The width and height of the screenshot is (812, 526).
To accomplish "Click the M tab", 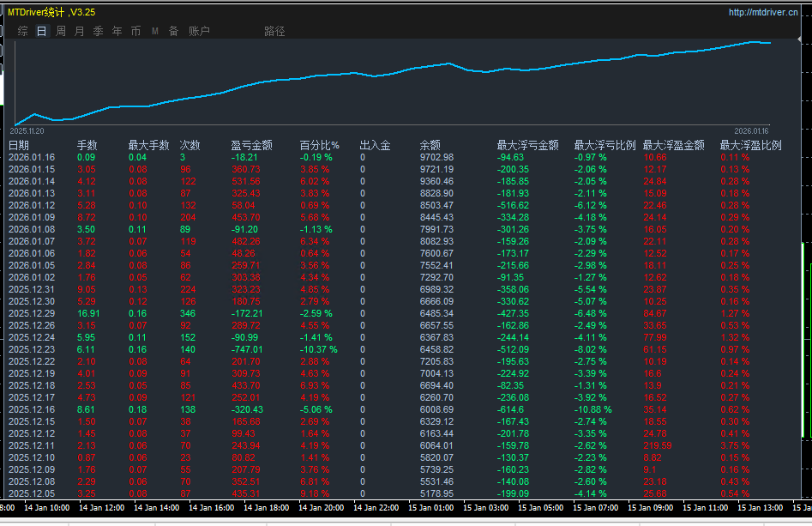I will [155, 31].
